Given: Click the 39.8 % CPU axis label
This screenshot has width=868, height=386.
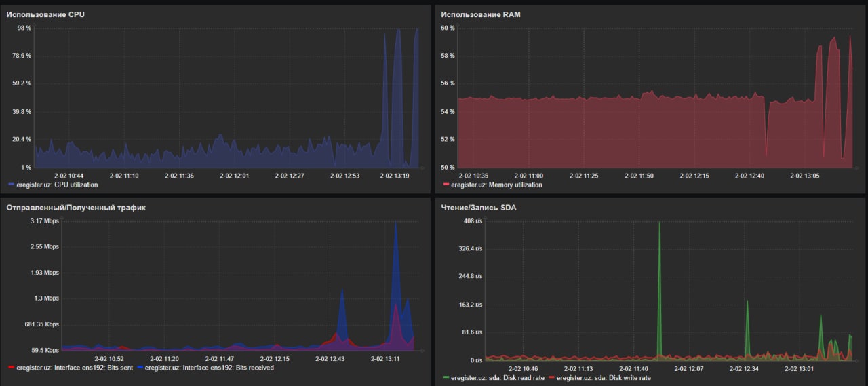Looking at the screenshot, I should (x=22, y=111).
